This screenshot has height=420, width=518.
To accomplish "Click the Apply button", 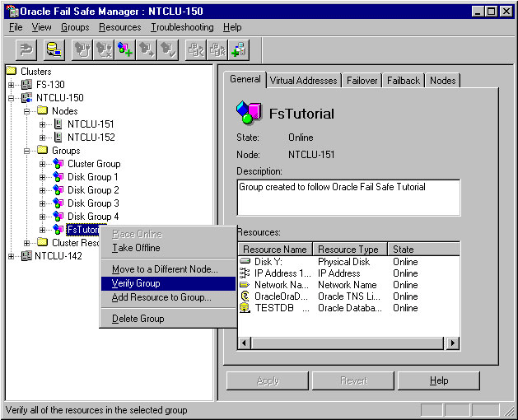I will tap(268, 380).
